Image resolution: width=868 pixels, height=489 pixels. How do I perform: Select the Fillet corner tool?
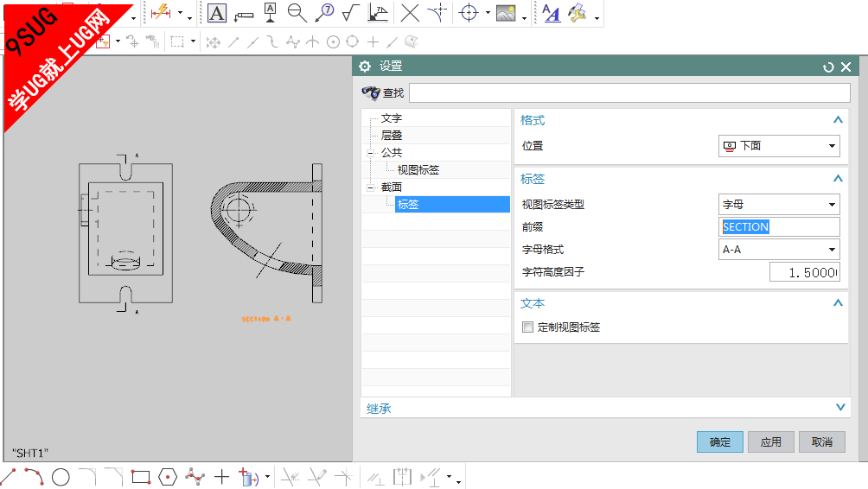coord(87,476)
